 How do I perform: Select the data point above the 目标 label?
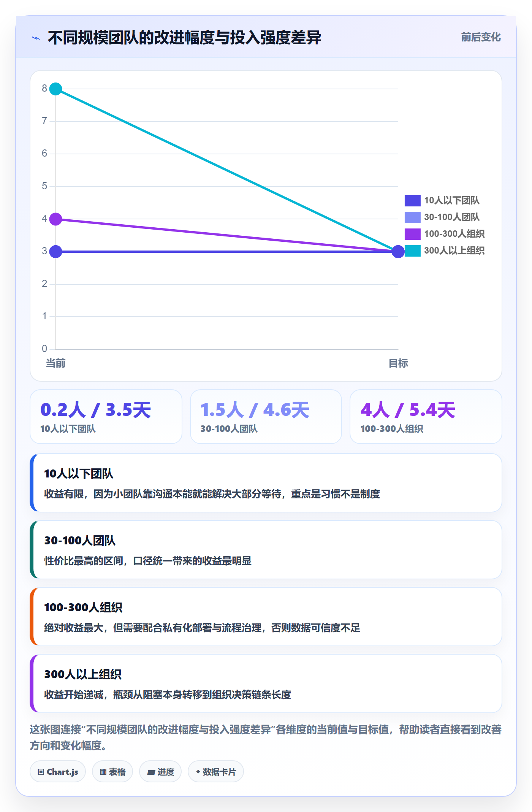click(x=398, y=252)
